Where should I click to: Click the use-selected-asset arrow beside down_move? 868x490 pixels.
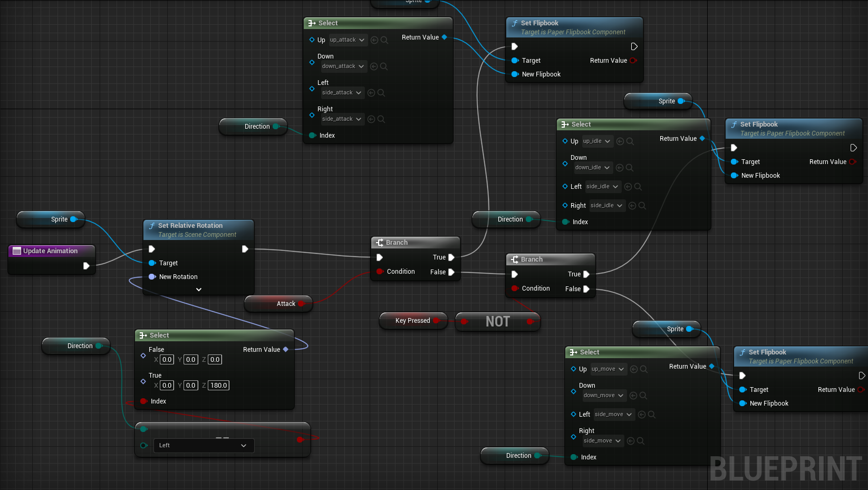(633, 396)
